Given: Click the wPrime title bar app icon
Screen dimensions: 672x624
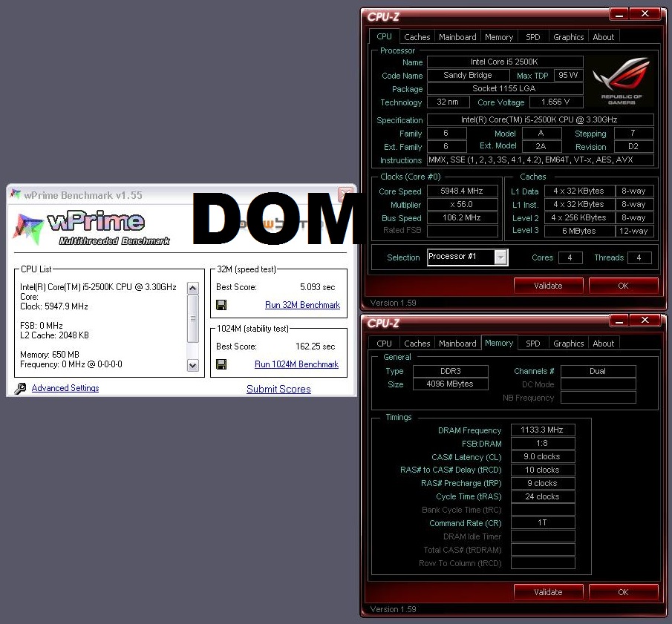Looking at the screenshot, I should pos(15,195).
